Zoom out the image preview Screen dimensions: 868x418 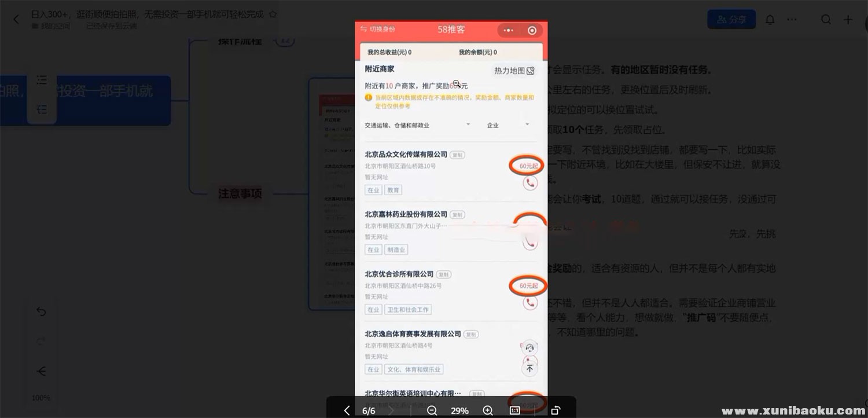click(432, 410)
